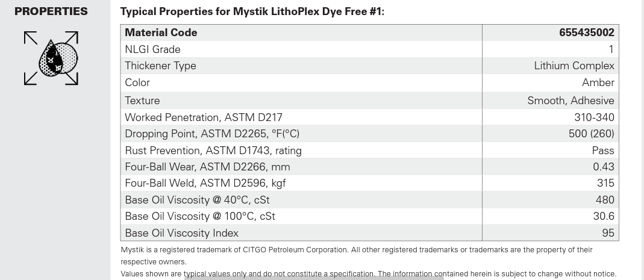644x280 pixels.
Task: Click the Amber color value
Action: (x=598, y=82)
